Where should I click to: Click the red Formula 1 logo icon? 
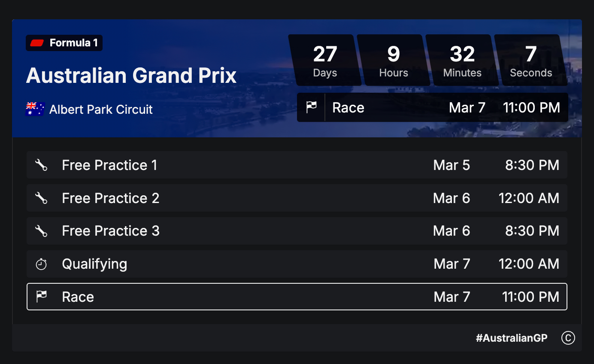[37, 43]
